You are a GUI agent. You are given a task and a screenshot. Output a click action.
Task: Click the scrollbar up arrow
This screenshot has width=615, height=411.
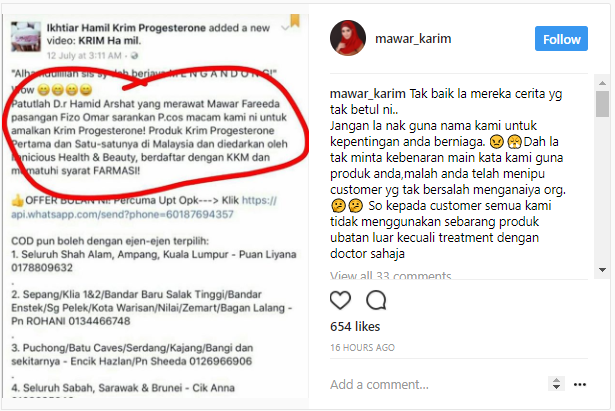click(602, 83)
